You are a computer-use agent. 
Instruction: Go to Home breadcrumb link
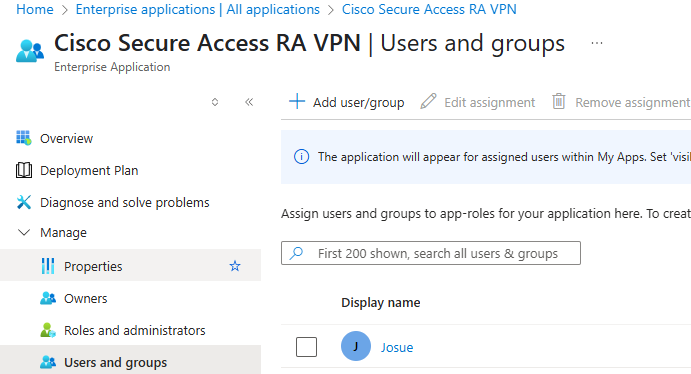(34, 9)
